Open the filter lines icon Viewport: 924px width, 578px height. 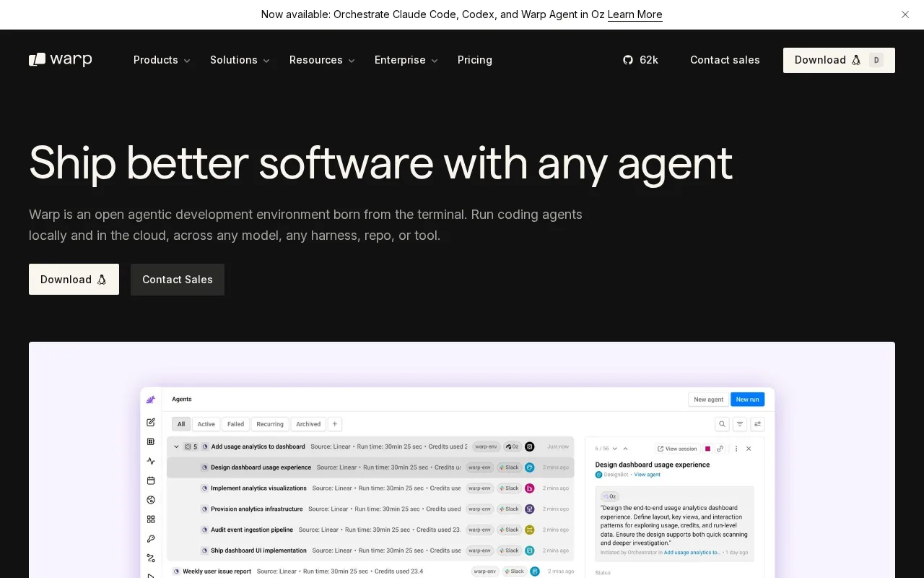click(x=740, y=424)
